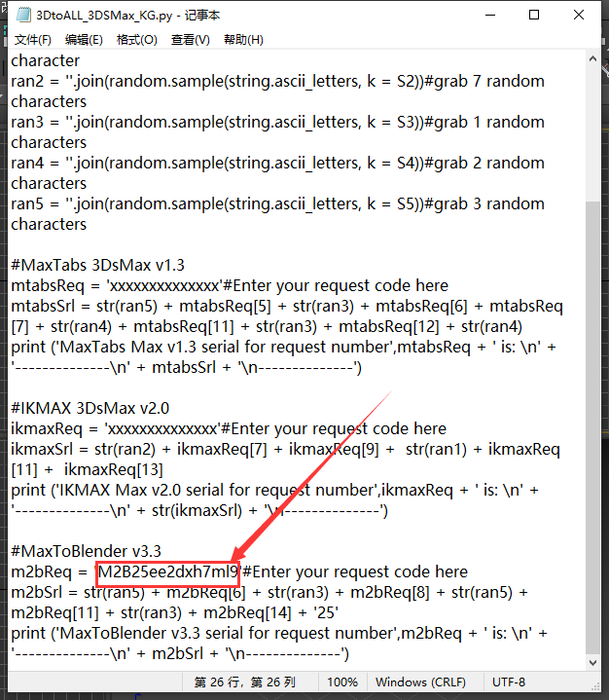Click the variable m2bReq at line start
The height and width of the screenshot is (700, 609).
click(41, 571)
